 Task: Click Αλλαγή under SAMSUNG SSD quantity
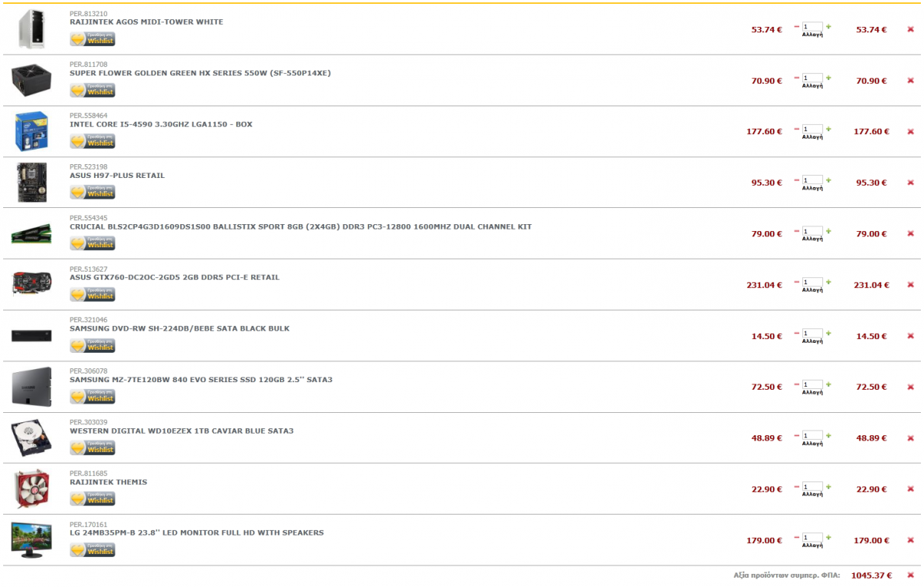812,392
